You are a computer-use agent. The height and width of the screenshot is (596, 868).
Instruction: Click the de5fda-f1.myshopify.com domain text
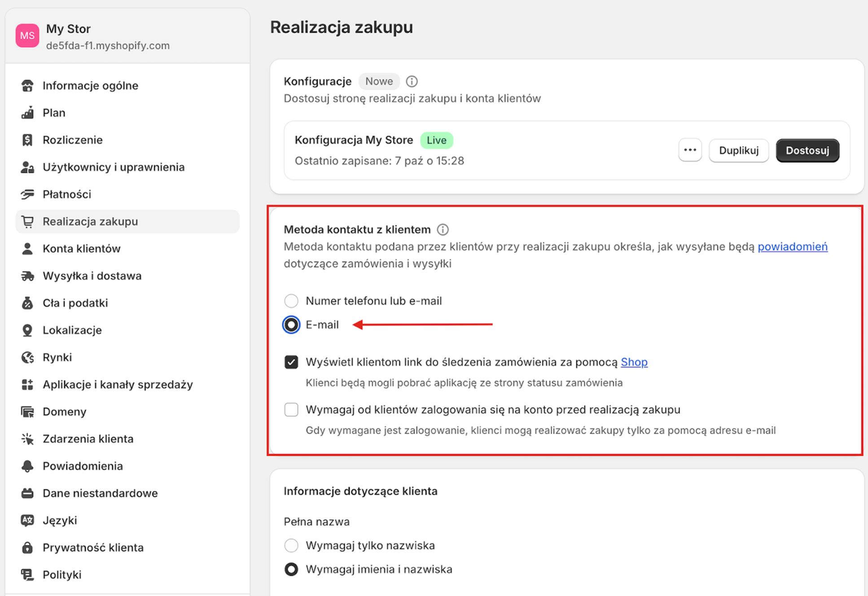[x=108, y=45]
